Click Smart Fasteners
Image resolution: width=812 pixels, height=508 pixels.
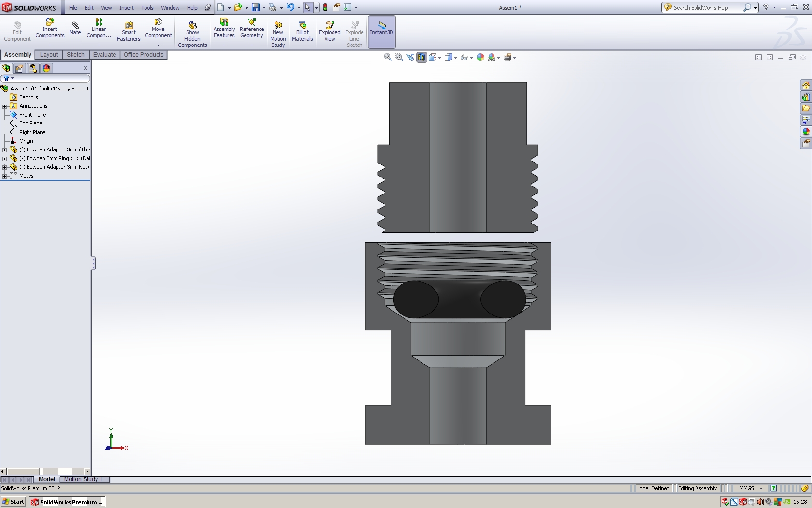(129, 32)
